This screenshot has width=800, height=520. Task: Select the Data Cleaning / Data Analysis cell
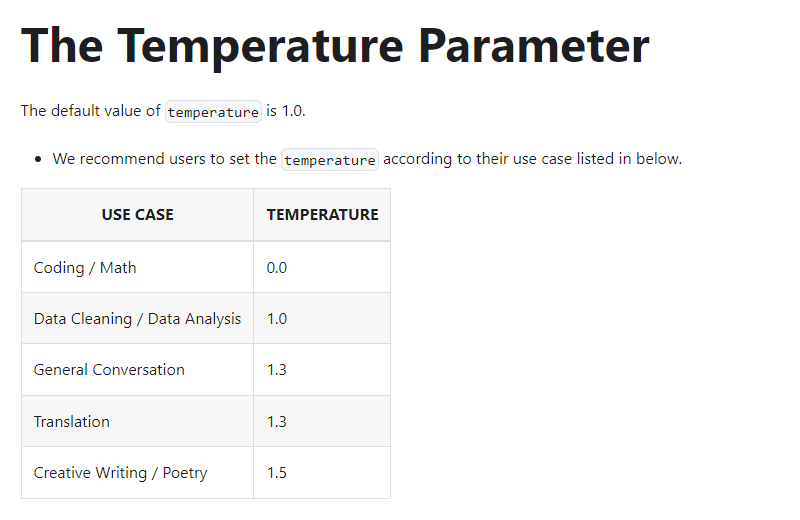(137, 318)
